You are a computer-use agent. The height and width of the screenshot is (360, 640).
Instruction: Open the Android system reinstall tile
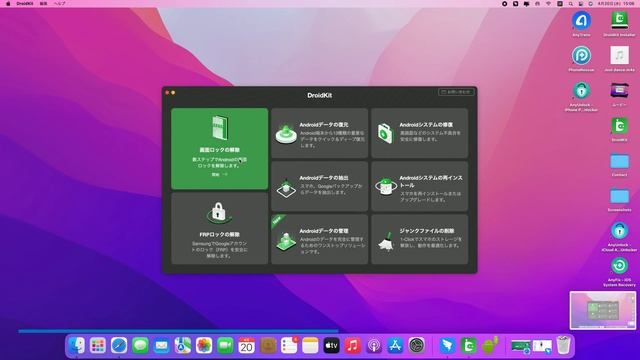point(420,186)
